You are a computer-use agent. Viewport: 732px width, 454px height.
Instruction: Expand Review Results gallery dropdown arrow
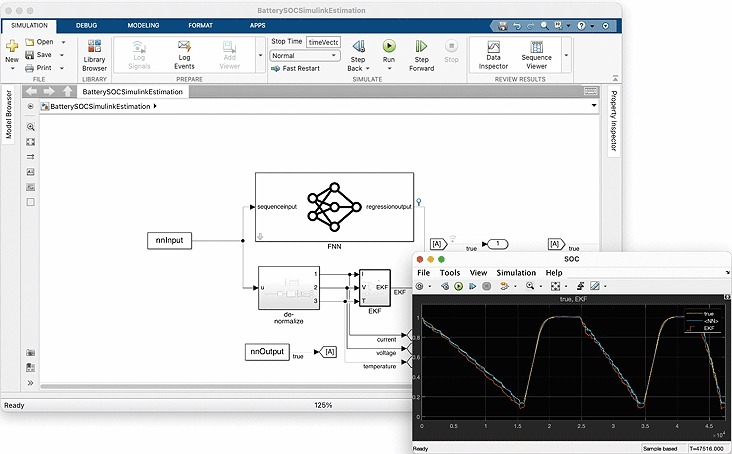click(566, 55)
